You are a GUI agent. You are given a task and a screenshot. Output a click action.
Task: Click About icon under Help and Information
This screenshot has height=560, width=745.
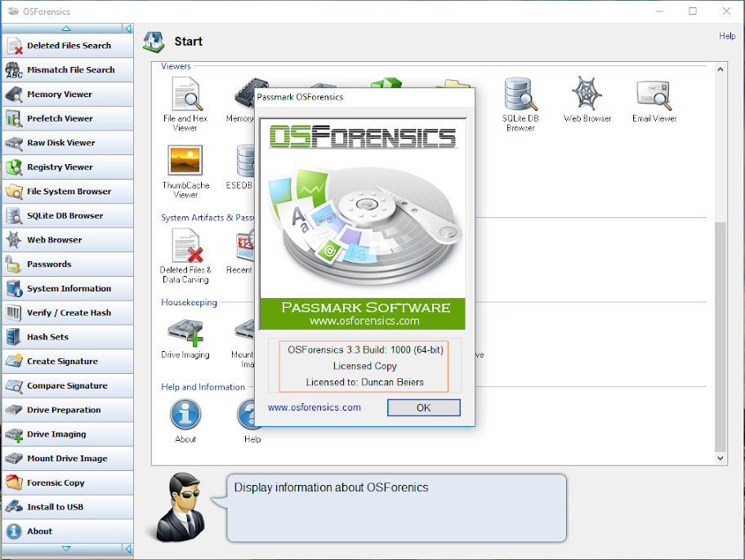(x=185, y=421)
